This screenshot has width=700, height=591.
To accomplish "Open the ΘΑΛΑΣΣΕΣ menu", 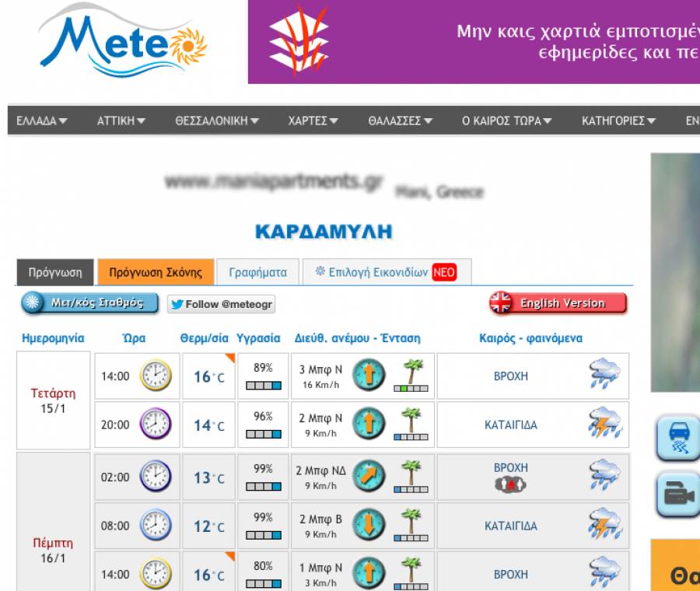I will (x=400, y=121).
